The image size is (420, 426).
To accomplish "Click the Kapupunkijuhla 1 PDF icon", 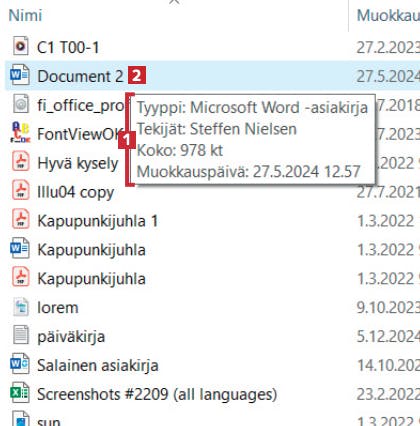I will [x=21, y=220].
